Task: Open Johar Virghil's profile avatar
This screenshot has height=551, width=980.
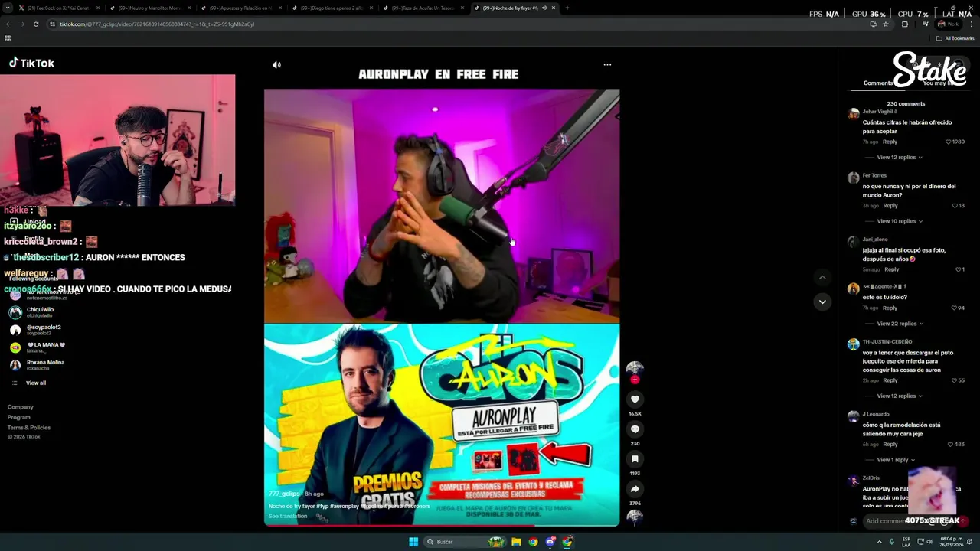Action: 854,114
